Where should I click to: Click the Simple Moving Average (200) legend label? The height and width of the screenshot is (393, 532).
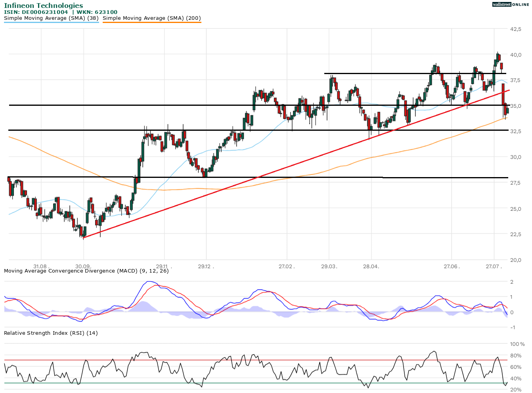[x=152, y=18]
